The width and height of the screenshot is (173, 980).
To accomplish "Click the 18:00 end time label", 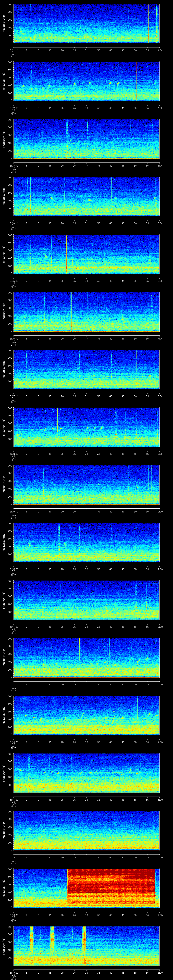I will pyautogui.click(x=160, y=973).
